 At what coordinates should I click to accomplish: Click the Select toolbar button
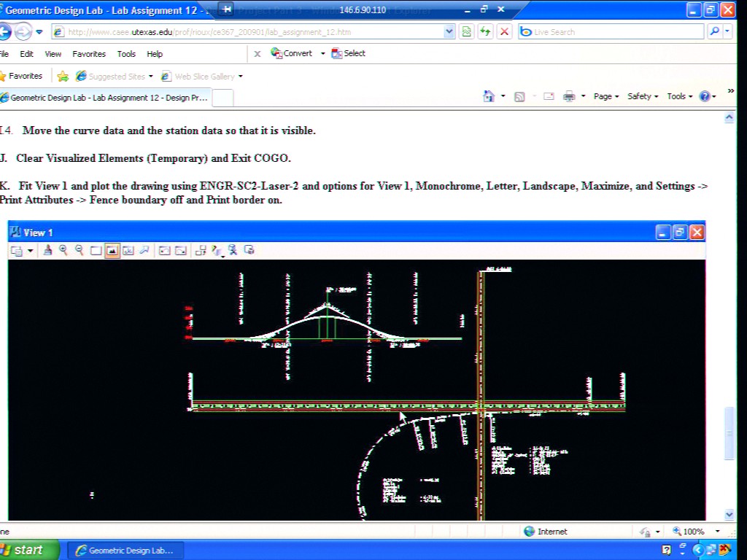[348, 53]
